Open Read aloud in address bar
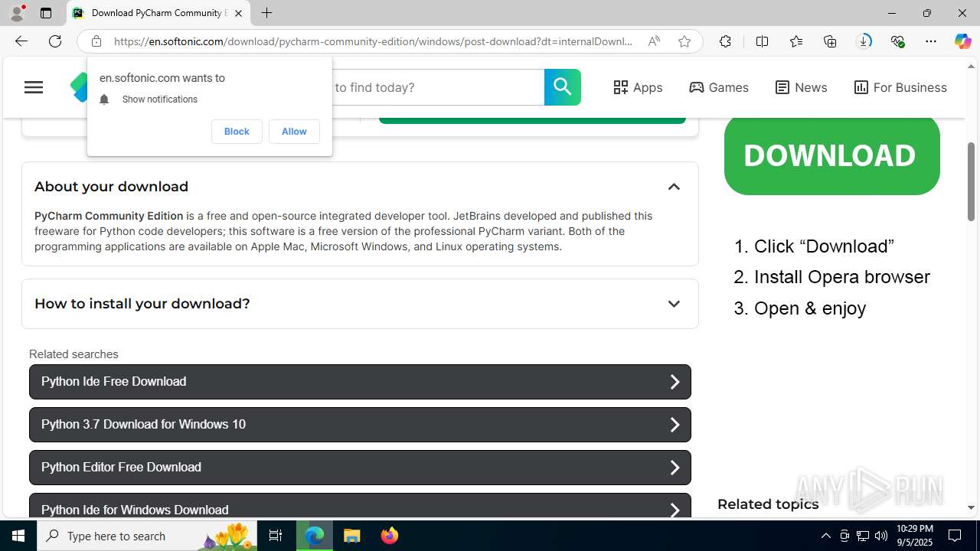 click(654, 41)
